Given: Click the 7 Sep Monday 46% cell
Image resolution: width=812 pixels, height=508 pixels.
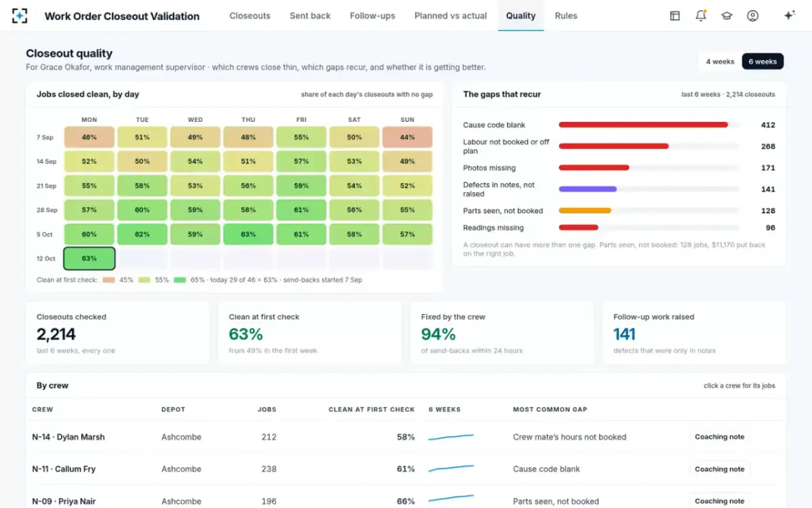Looking at the screenshot, I should pos(89,137).
